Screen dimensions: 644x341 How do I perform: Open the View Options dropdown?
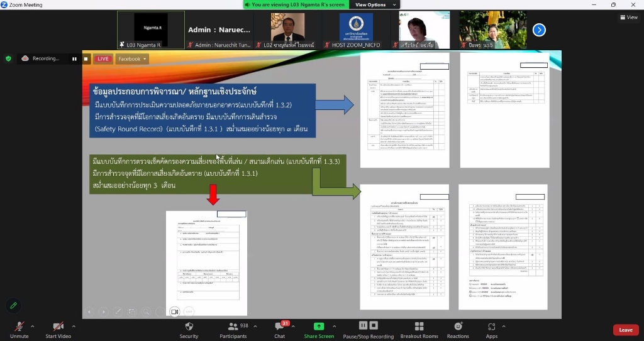375,4
